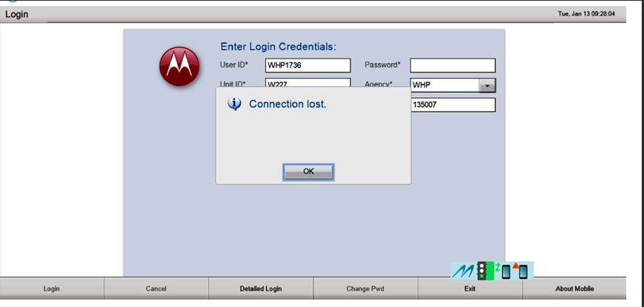Click the phone icon with green transfer arrows
The image size is (644, 307).
(503, 271)
